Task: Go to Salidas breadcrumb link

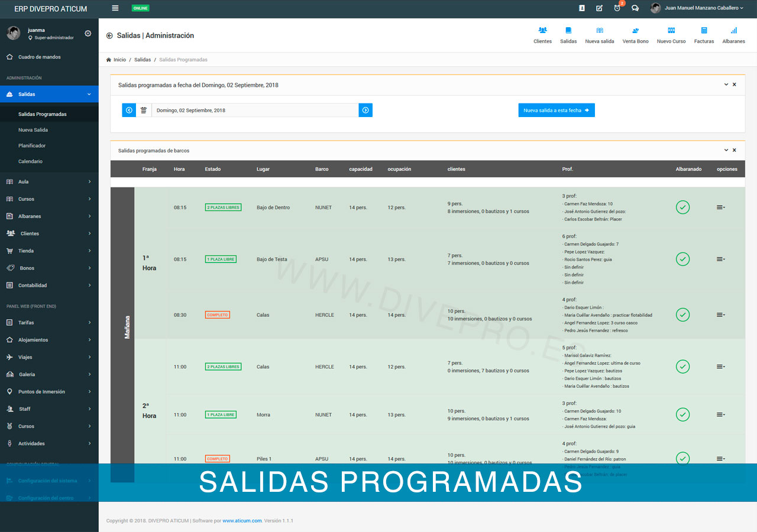Action: [x=143, y=60]
